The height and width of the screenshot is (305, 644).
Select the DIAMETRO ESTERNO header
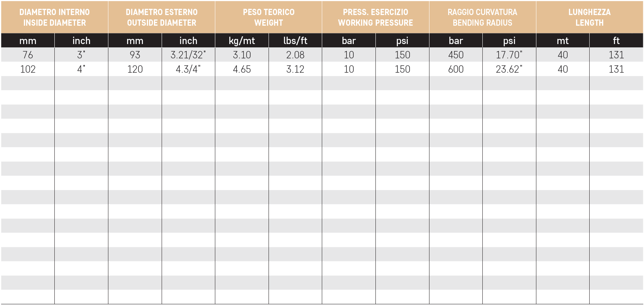coord(162,17)
